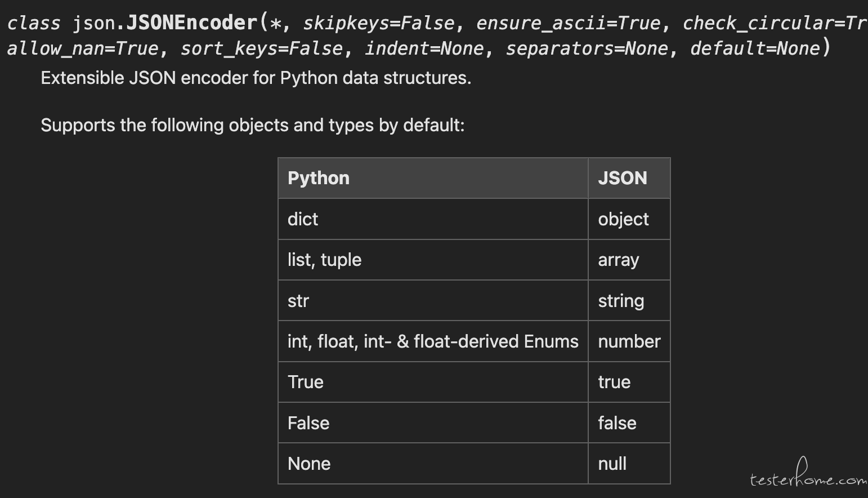This screenshot has width=868, height=498.
Task: Click the default=None parameter
Action: click(755, 49)
